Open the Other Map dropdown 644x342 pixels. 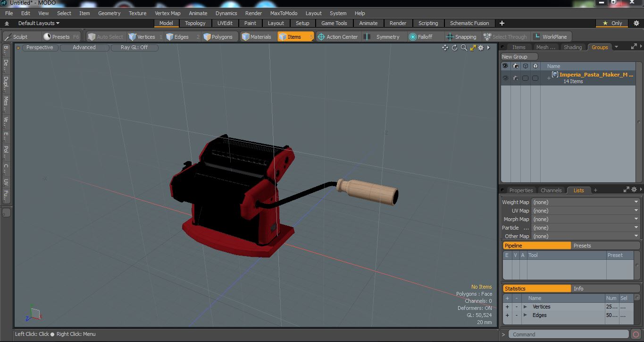coord(585,236)
